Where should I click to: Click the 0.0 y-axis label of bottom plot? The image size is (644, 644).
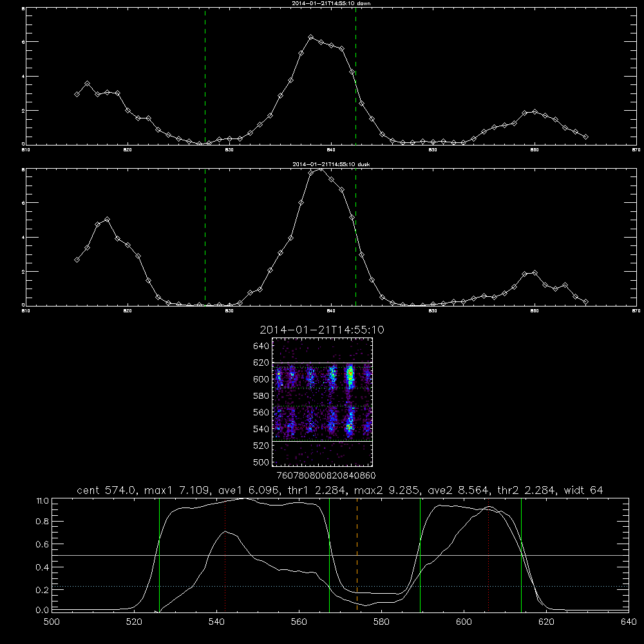point(43,610)
